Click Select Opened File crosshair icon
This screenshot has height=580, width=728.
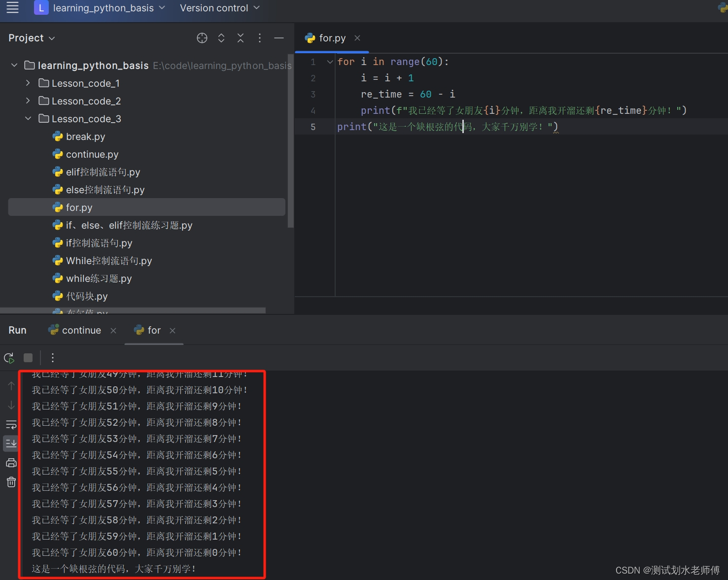tap(202, 38)
